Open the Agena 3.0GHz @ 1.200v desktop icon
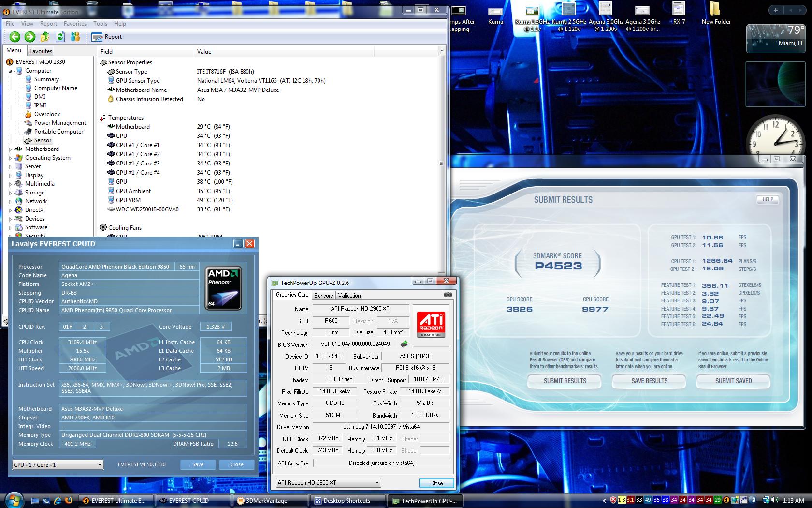 pos(606,17)
